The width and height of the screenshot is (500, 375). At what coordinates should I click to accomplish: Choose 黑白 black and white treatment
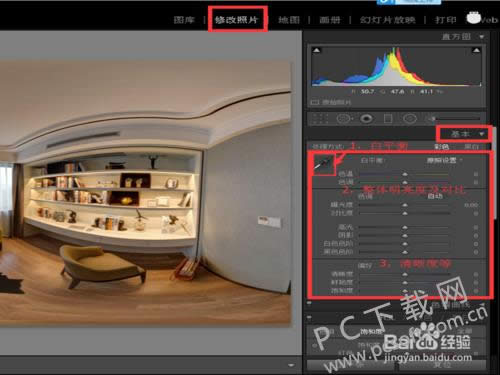(471, 146)
